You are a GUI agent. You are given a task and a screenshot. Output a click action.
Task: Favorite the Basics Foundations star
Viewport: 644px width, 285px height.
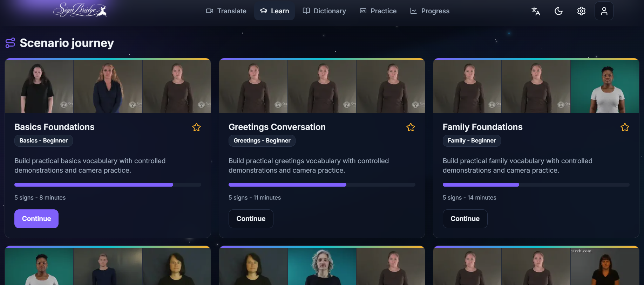[196, 127]
